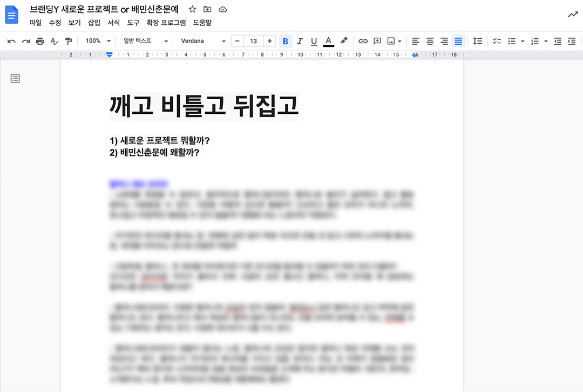Toggle bold formatting

285,41
